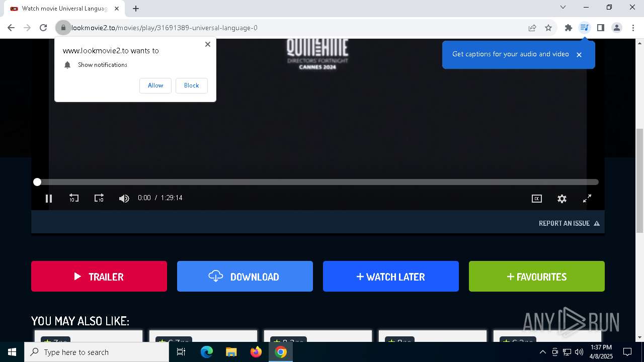Image resolution: width=644 pixels, height=362 pixels.
Task: Click the taskbar search box
Action: tap(97, 352)
